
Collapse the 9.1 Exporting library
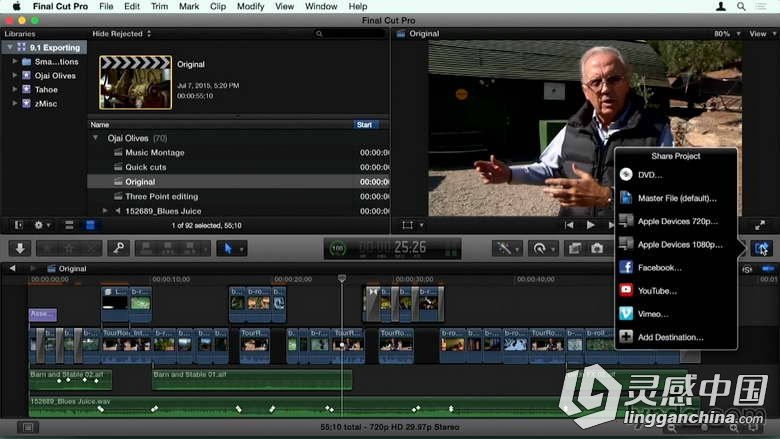tap(10, 47)
